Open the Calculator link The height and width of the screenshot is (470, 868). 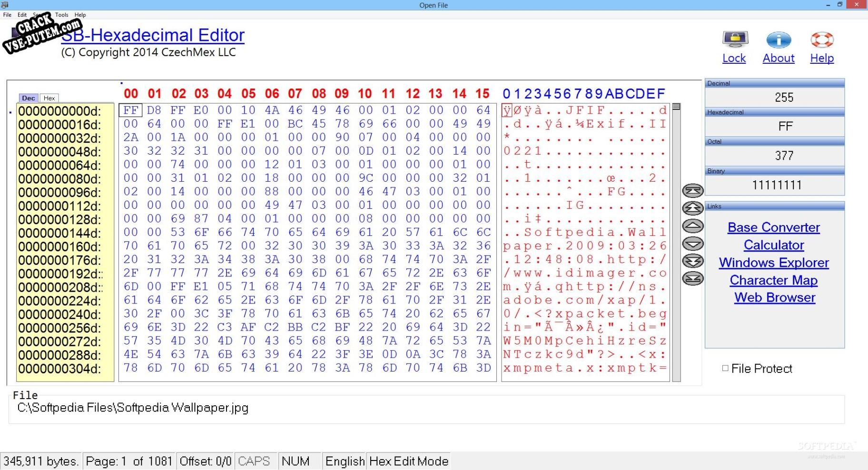pos(774,245)
